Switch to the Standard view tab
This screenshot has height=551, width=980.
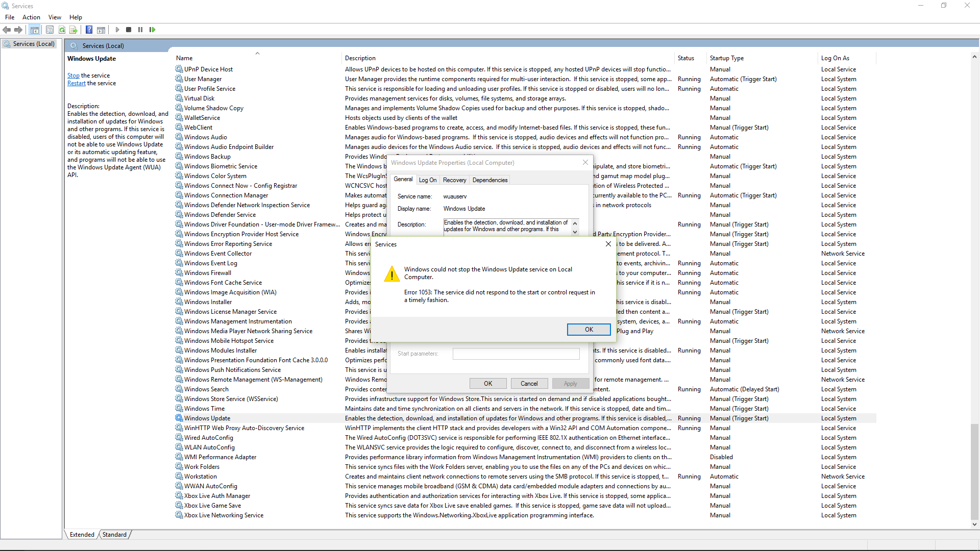point(114,535)
